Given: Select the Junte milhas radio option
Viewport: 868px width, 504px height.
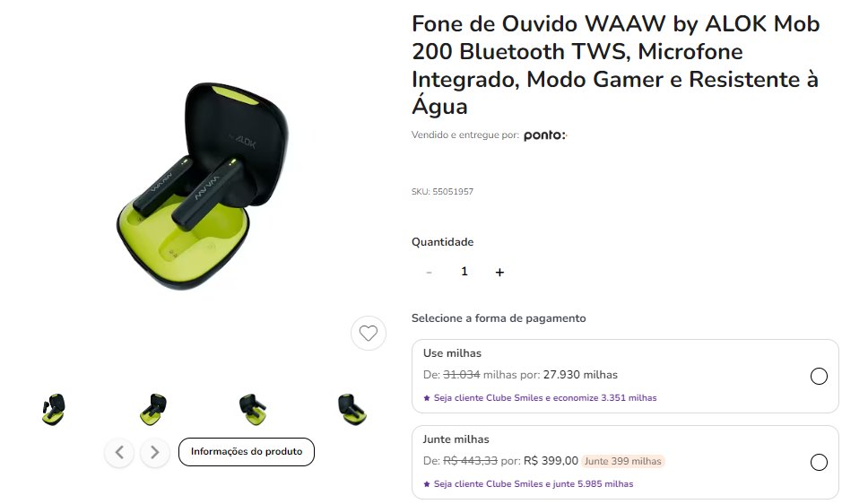Looking at the screenshot, I should pos(819,462).
